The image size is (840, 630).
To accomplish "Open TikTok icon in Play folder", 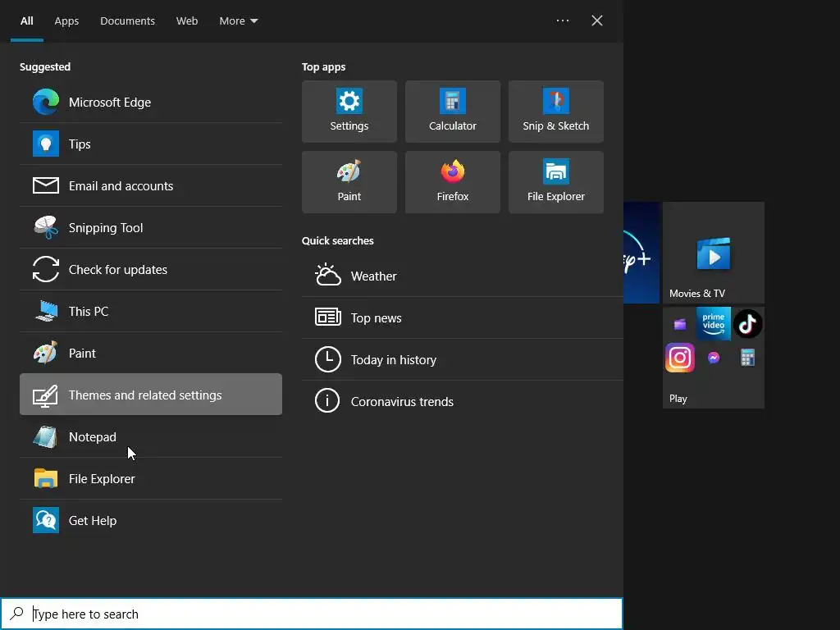I will 748,323.
